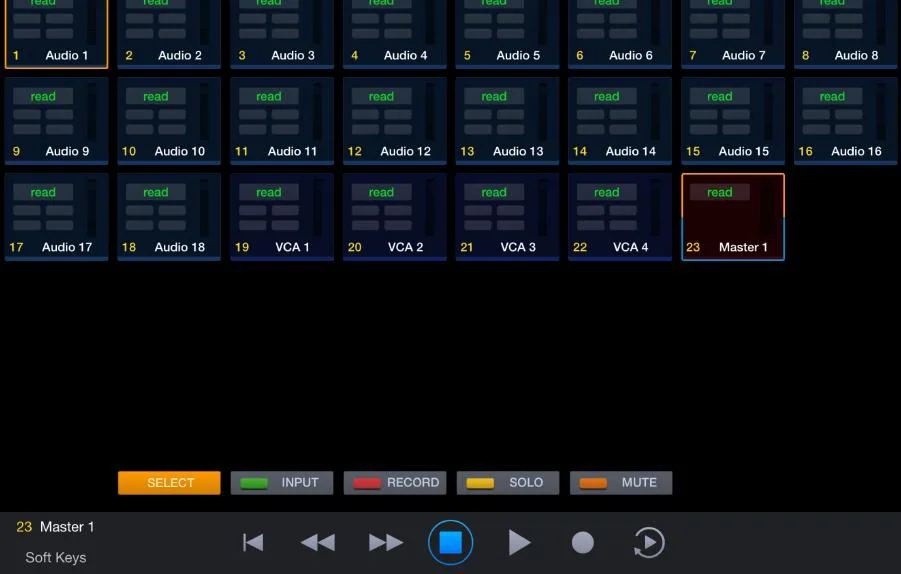
Task: Select the Audio 1 track tile
Action: [x=56, y=34]
